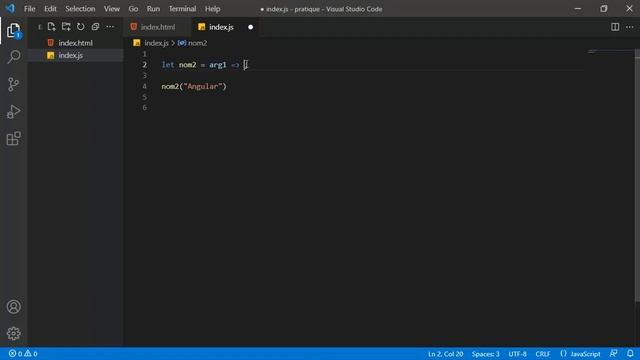Change indentation via Spaces: 3
The width and height of the screenshot is (640, 360).
(x=485, y=354)
